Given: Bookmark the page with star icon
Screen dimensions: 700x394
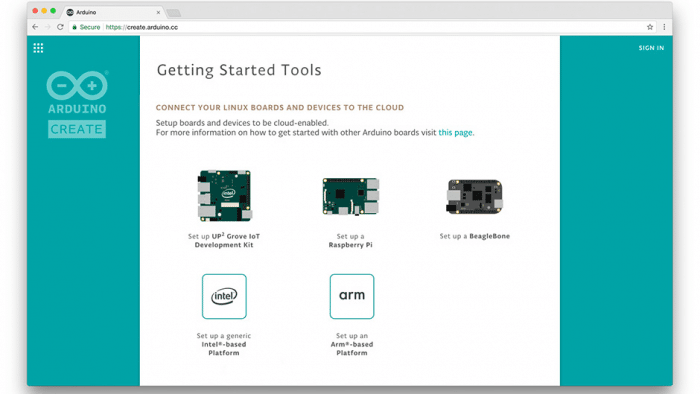Looking at the screenshot, I should pyautogui.click(x=650, y=27).
